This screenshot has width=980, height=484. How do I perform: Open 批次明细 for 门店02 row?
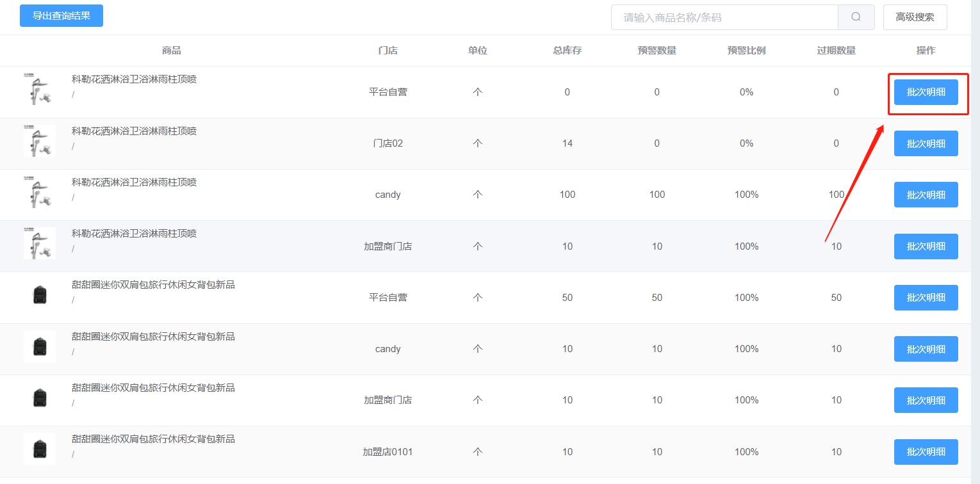click(926, 143)
